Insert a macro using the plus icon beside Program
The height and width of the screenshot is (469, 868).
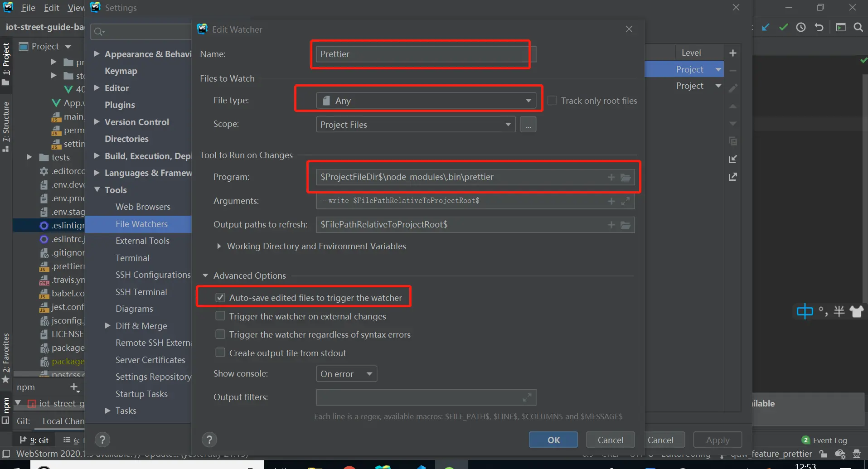click(611, 177)
